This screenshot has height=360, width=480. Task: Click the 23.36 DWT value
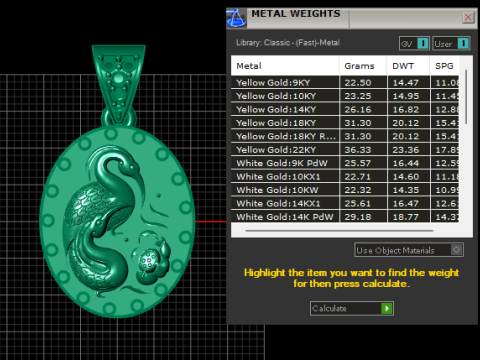(406, 150)
